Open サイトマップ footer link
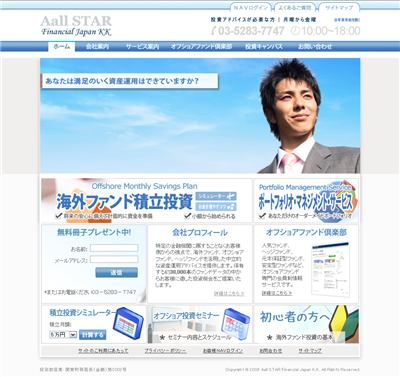Viewport: 400px width, 377px height. [x=310, y=351]
